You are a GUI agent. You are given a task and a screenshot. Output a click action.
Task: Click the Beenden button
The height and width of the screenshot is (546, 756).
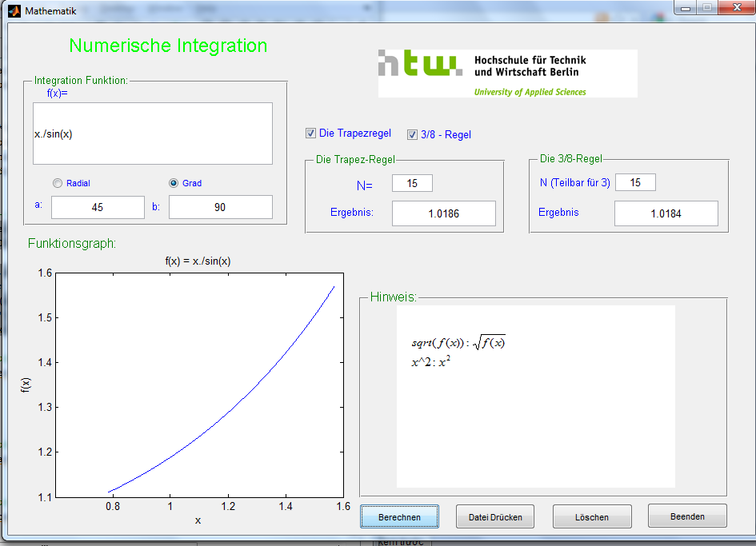tap(687, 516)
